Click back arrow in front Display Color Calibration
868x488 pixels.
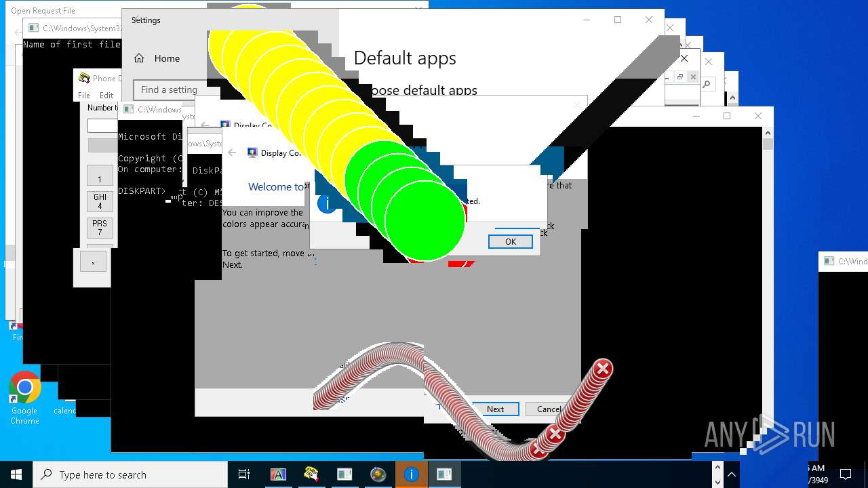pyautogui.click(x=232, y=152)
